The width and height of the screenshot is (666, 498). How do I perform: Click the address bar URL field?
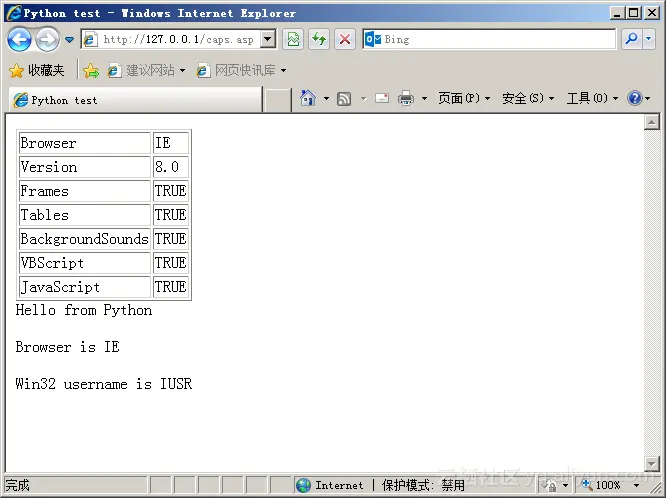[x=170, y=40]
